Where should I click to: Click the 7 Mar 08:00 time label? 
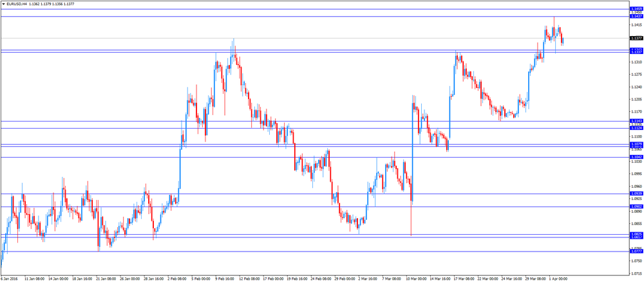coord(393,279)
